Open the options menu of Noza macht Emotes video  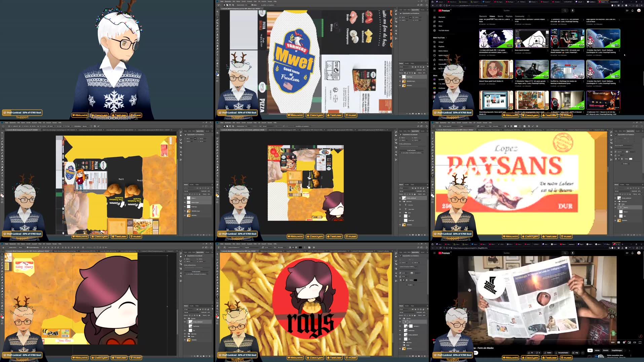click(548, 51)
